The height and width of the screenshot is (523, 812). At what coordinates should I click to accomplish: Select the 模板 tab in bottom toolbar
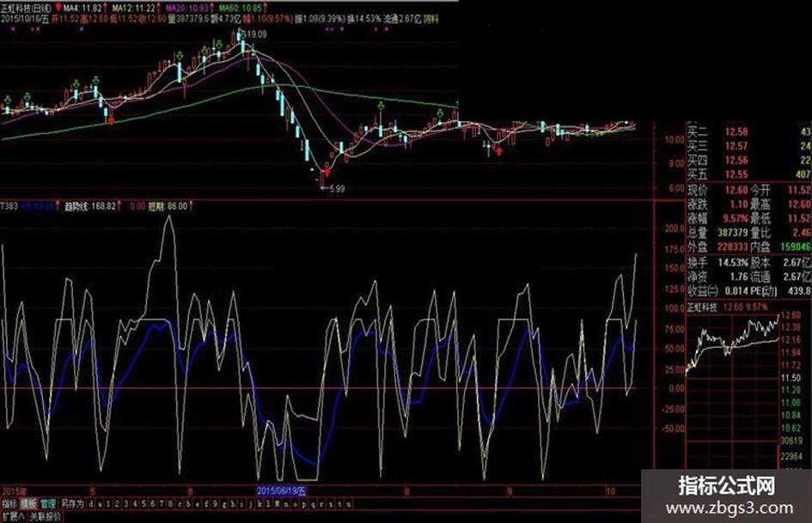(x=28, y=504)
